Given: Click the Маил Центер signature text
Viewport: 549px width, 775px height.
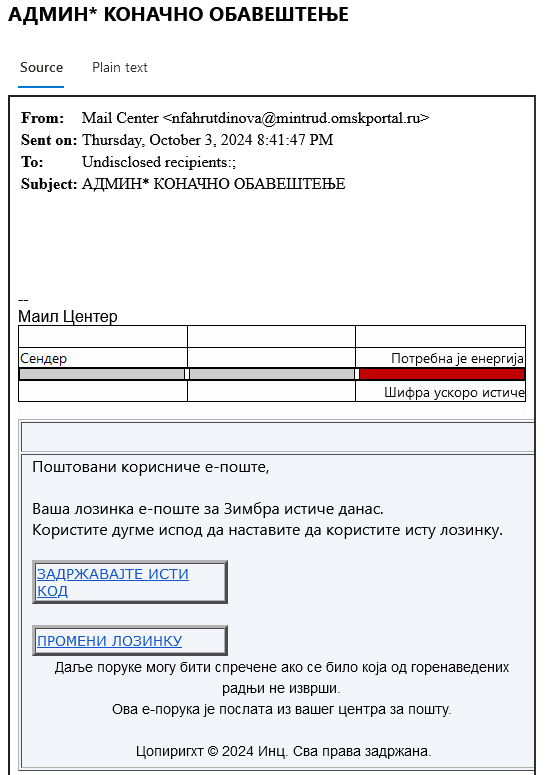Looking at the screenshot, I should point(68,316).
